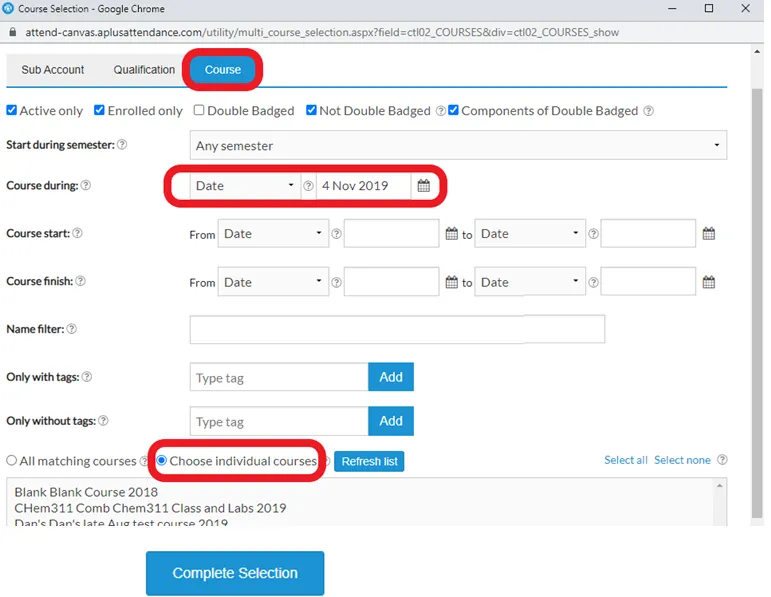The image size is (771, 597).
Task: Click the page scrollbar up arrow
Action: (x=757, y=51)
